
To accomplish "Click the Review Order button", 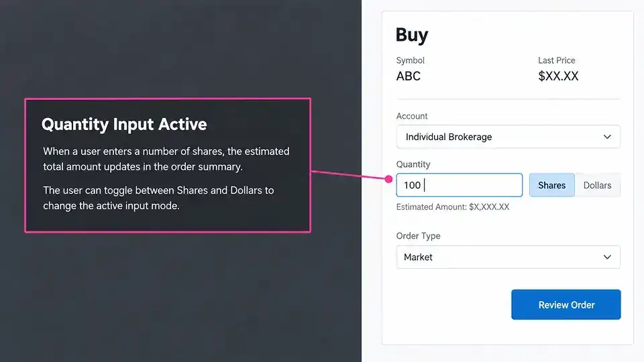I will point(566,304).
